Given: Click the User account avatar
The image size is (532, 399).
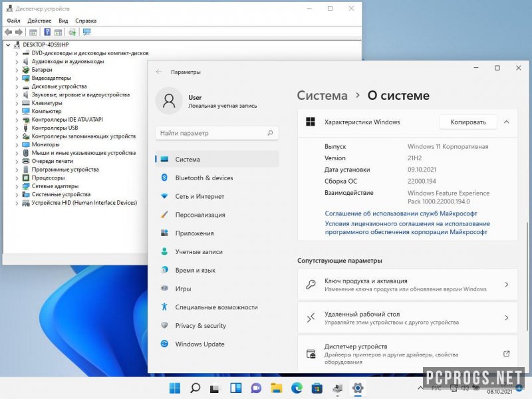Looking at the screenshot, I should click(169, 101).
